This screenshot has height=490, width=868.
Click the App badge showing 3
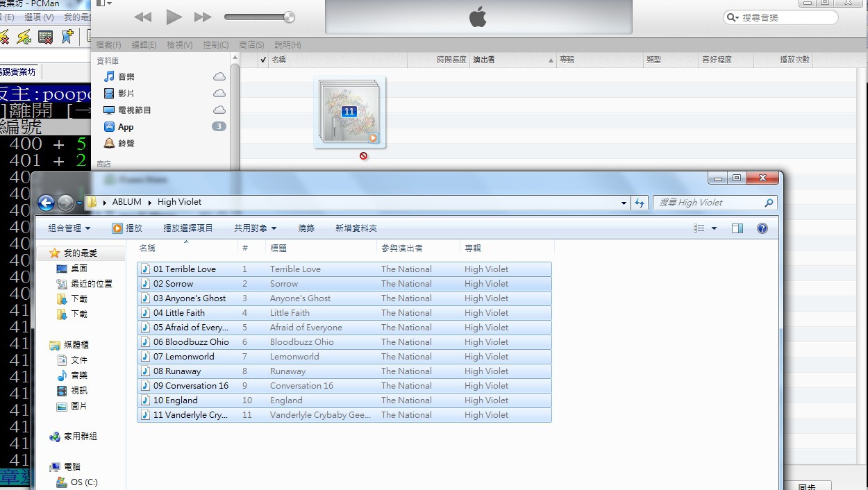click(x=219, y=126)
